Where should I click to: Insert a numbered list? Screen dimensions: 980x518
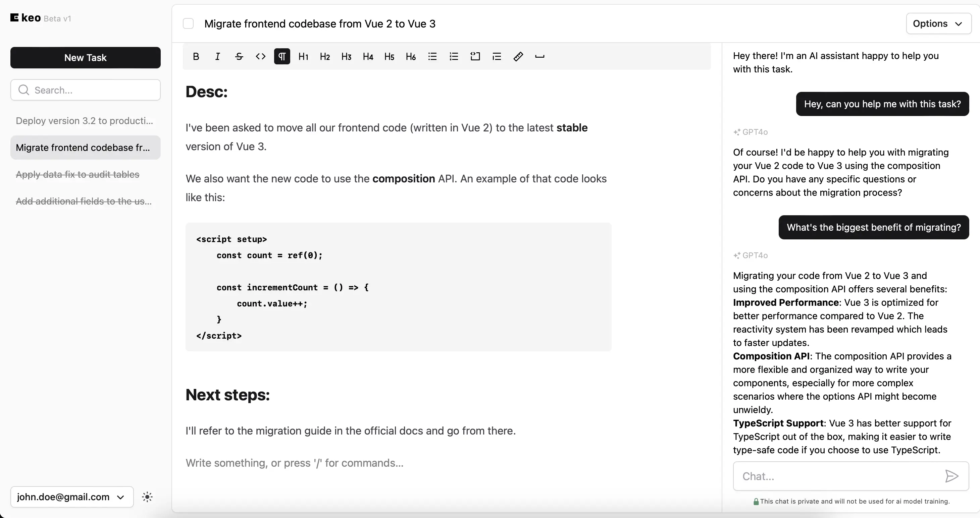point(454,57)
